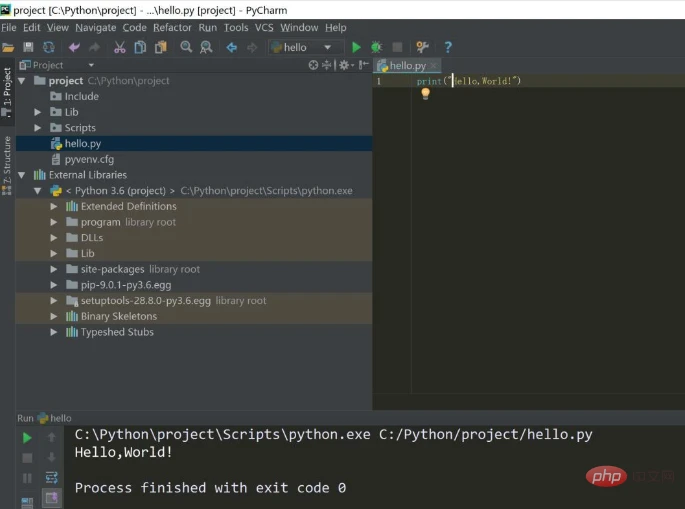Screen dimensions: 685x509
Task: Expand the Scripts folder
Action: (38, 128)
